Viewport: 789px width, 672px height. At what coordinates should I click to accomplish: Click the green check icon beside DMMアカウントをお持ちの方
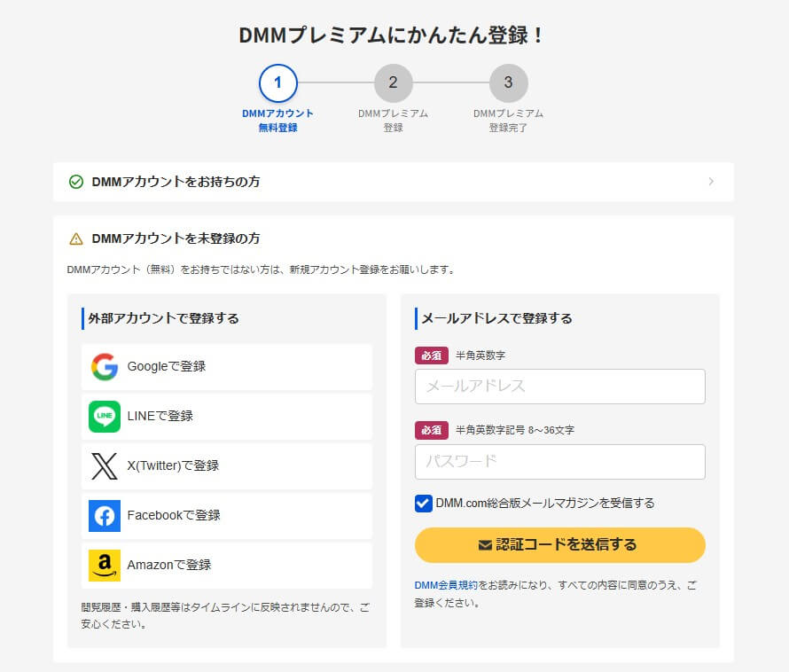pyautogui.click(x=75, y=182)
